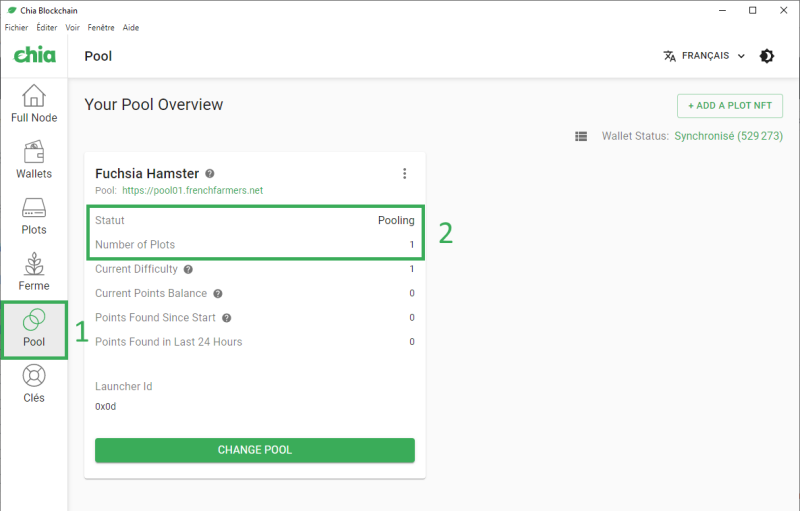The image size is (800, 511).
Task: Open the Français language dropdown
Action: click(x=704, y=56)
